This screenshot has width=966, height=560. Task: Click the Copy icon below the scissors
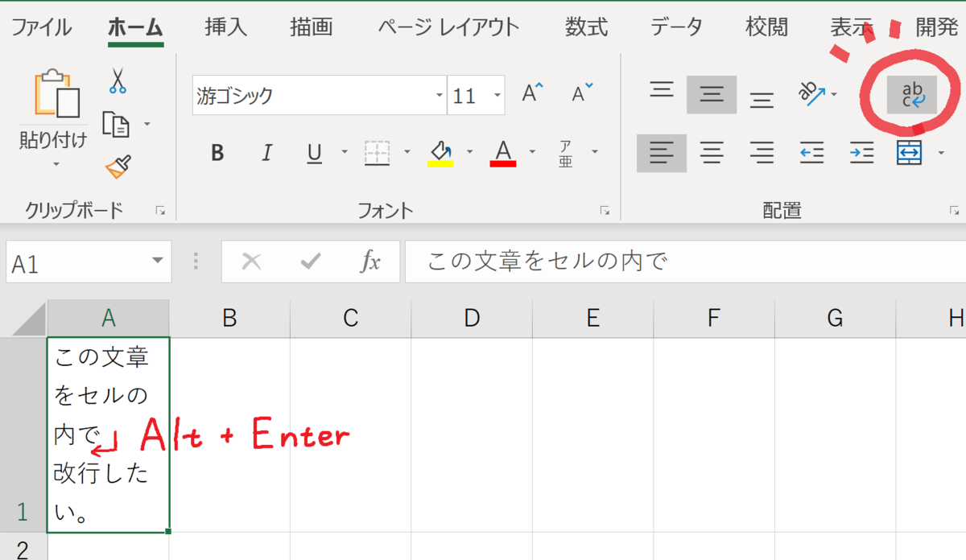[x=118, y=125]
